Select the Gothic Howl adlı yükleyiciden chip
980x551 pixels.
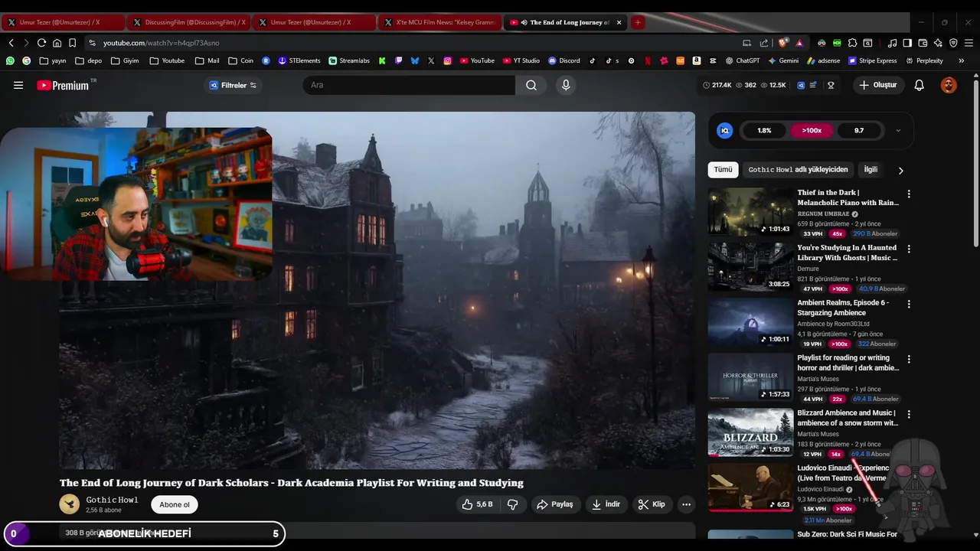coord(798,170)
